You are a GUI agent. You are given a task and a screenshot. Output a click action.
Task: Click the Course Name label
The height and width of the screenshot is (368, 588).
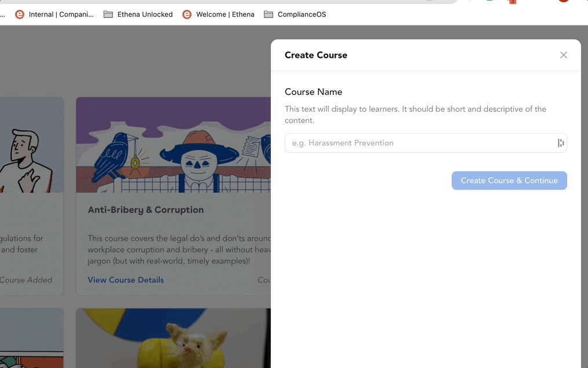click(x=314, y=92)
